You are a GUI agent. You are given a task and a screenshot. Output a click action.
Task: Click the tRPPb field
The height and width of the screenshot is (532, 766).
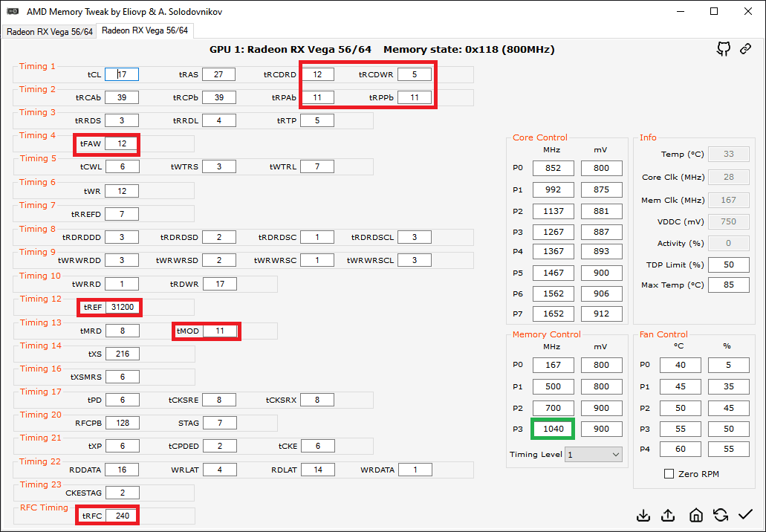click(415, 97)
